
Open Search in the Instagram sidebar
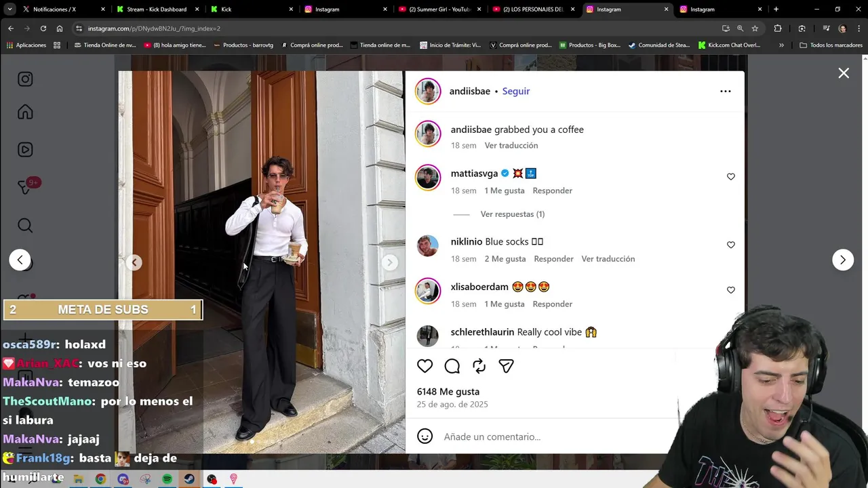(x=25, y=226)
